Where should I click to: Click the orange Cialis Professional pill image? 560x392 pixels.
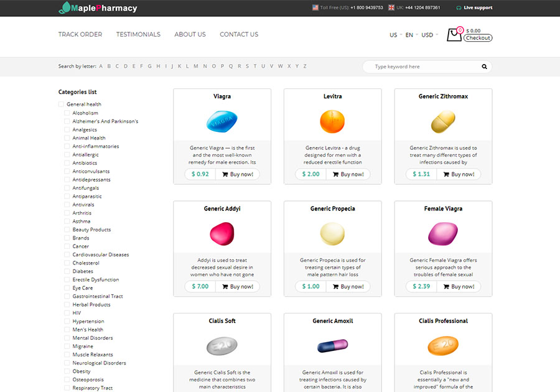443,346
